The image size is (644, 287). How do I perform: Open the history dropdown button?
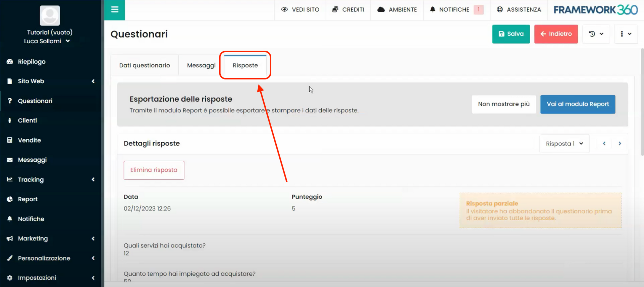[x=596, y=34]
